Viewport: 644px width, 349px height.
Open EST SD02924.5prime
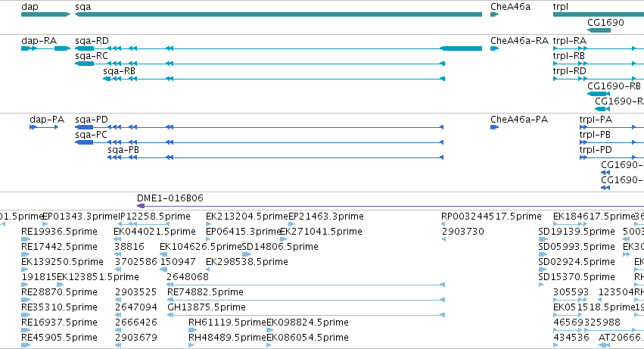tap(577, 262)
